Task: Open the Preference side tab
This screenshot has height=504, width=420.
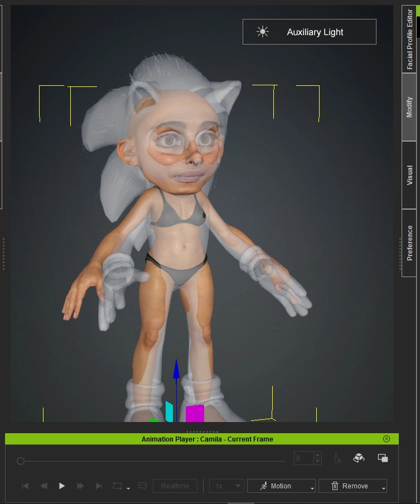Action: pyautogui.click(x=409, y=243)
